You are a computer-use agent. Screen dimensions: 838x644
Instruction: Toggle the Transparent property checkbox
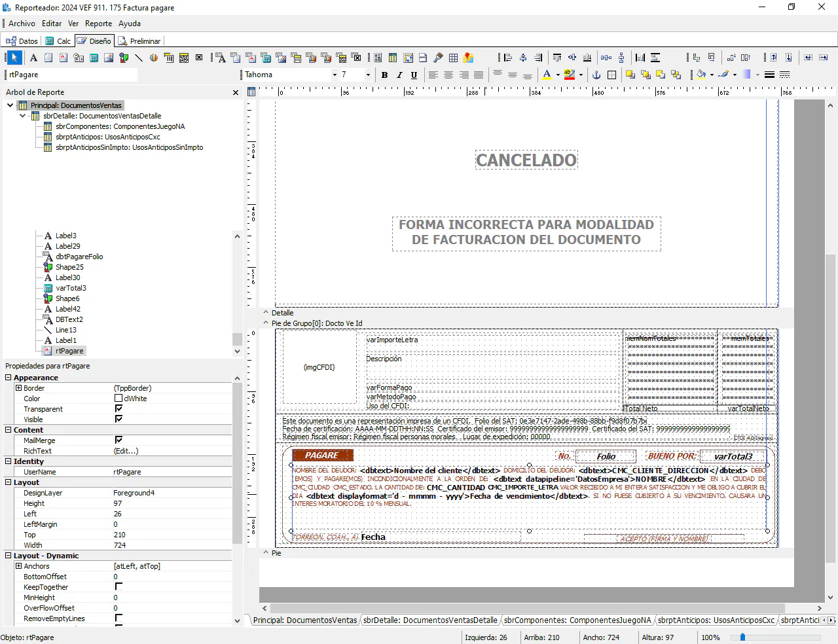pyautogui.click(x=118, y=408)
